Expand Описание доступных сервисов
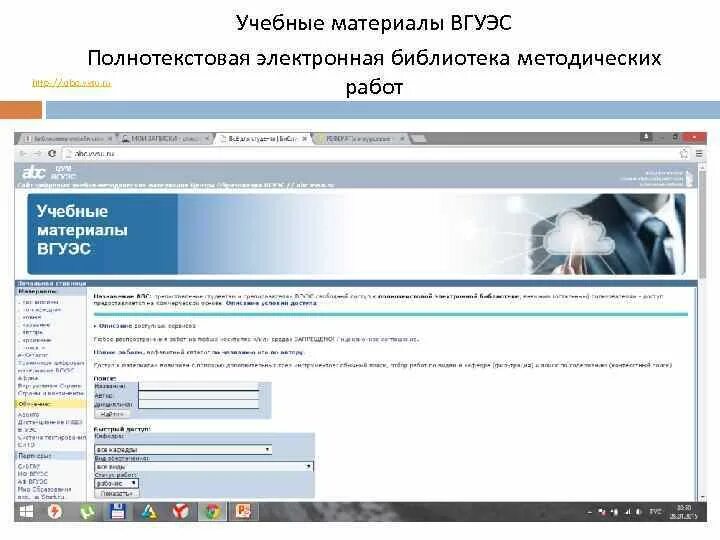720x540 pixels. [145, 326]
